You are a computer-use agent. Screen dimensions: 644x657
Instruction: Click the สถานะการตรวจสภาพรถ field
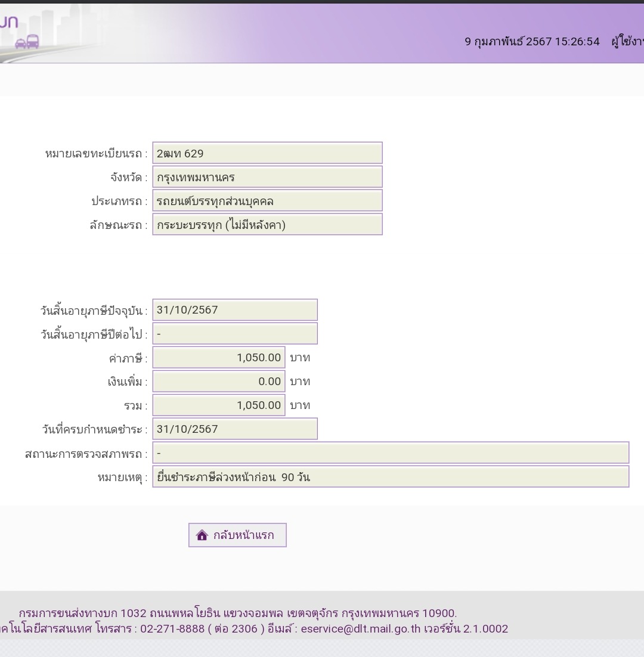pos(391,453)
